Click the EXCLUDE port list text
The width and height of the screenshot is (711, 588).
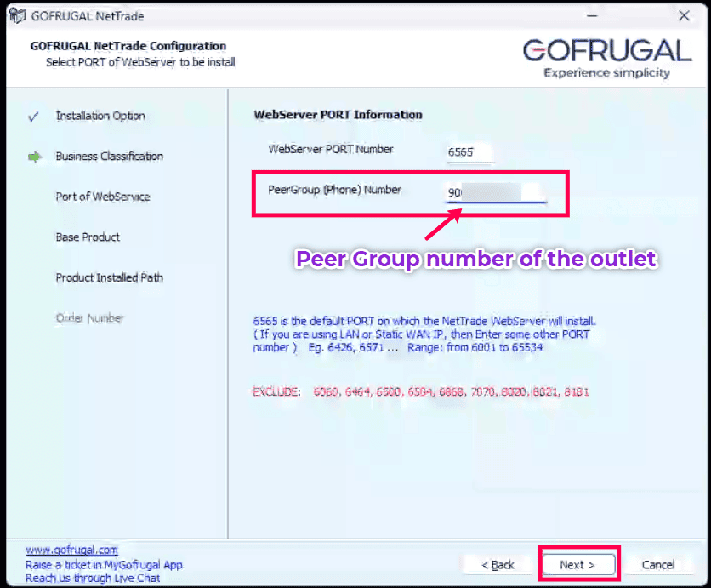point(420,391)
